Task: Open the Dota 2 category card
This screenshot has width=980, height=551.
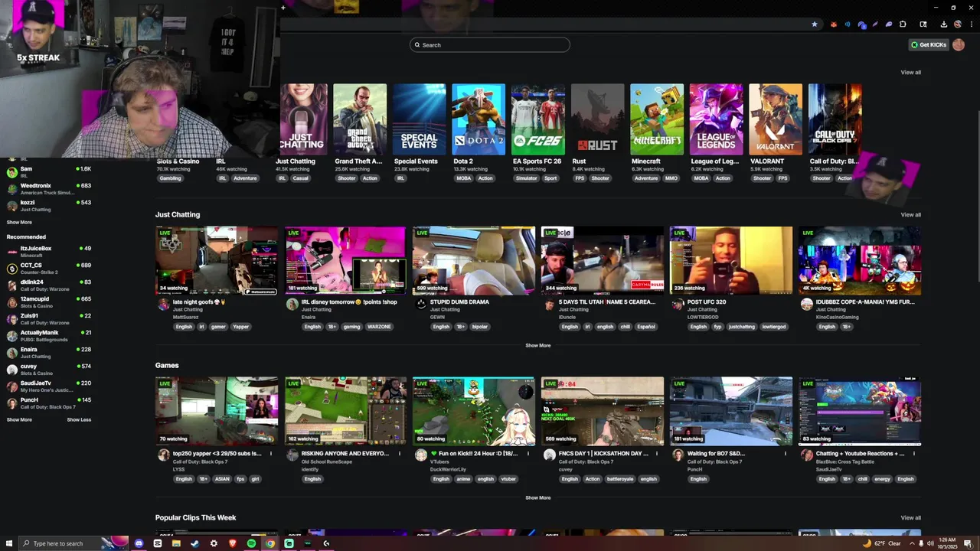Action: click(479, 119)
